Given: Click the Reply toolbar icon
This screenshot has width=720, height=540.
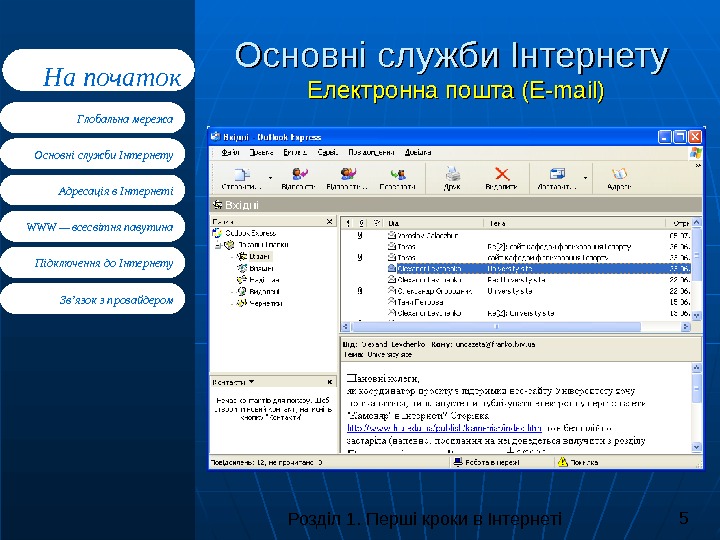Looking at the screenshot, I should pyautogui.click(x=299, y=174).
